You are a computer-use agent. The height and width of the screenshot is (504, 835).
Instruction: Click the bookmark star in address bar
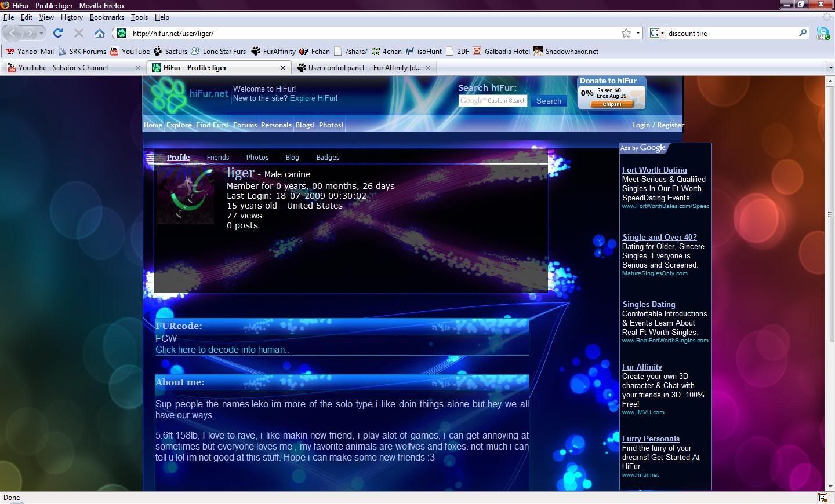[626, 33]
